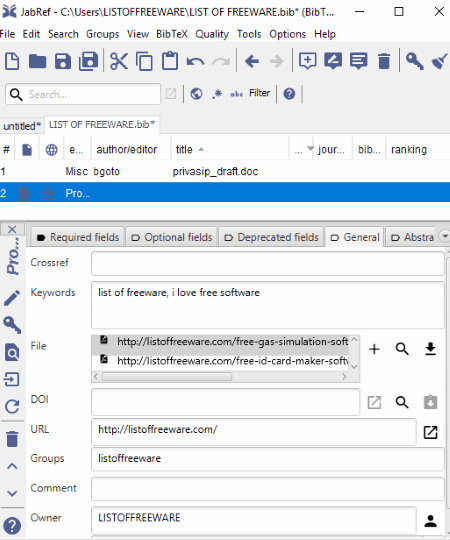The height and width of the screenshot is (540, 450).
Task: Switch to the untitled* library tab
Action: pyautogui.click(x=22, y=126)
